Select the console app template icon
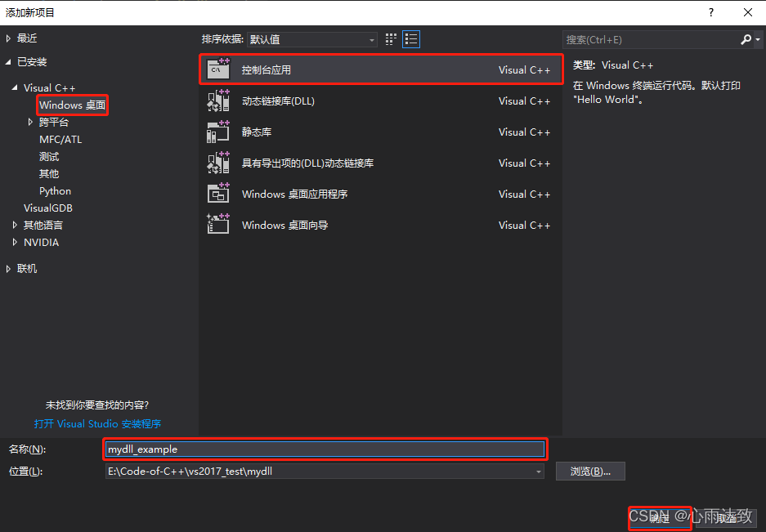The height and width of the screenshot is (532, 766). coord(218,69)
